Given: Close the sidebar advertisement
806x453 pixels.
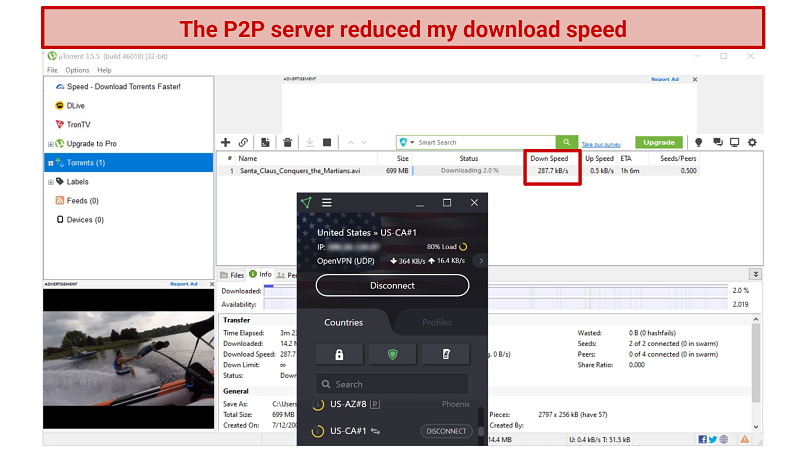Looking at the screenshot, I should [x=212, y=284].
